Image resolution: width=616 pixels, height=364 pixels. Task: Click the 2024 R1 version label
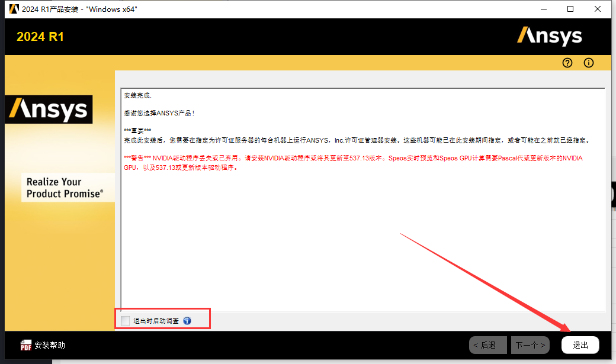[40, 37]
